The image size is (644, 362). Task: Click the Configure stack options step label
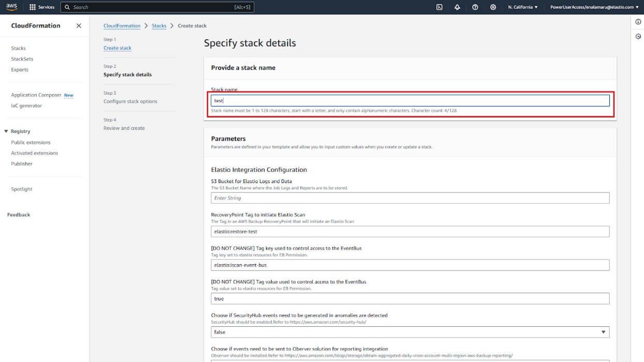click(x=130, y=101)
